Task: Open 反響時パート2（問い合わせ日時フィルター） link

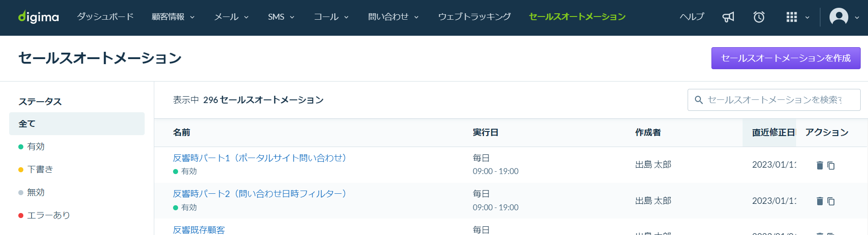Action: (259, 194)
